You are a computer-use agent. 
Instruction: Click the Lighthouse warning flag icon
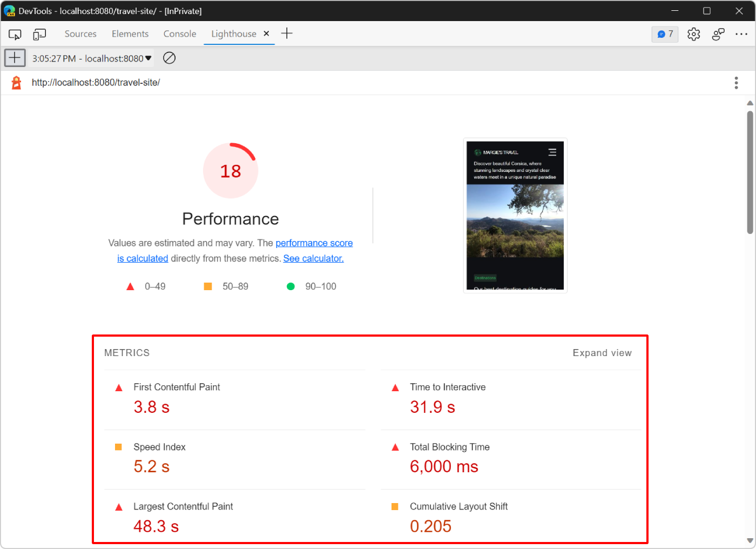15,82
